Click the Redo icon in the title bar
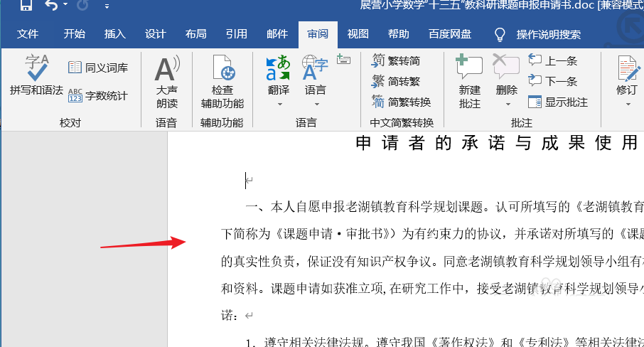Viewport: 644px width, 347px height. coord(82,5)
